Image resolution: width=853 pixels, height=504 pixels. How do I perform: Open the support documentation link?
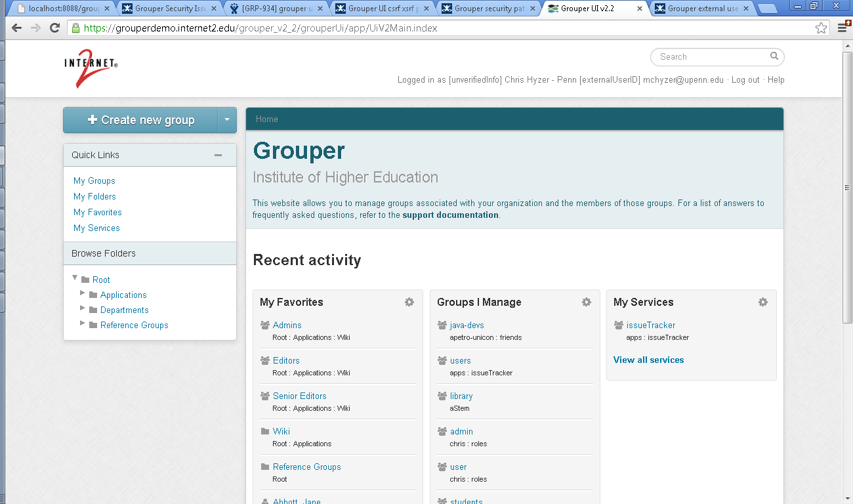click(450, 215)
